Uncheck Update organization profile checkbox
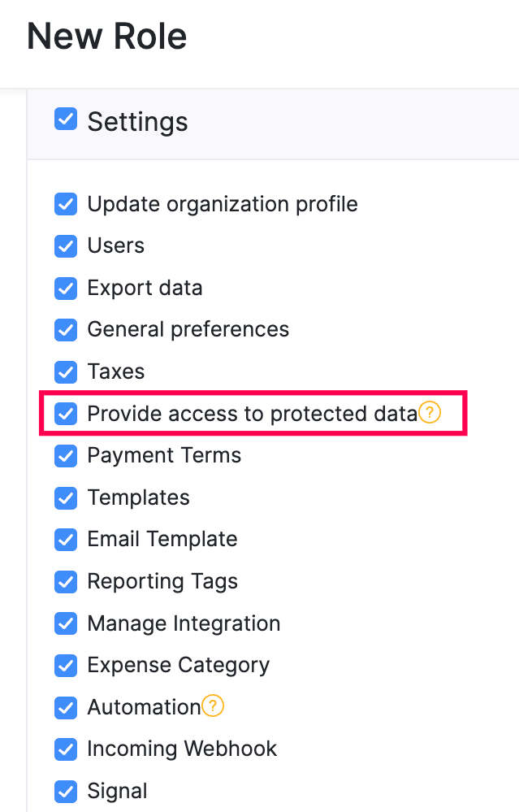This screenshot has width=519, height=812. pyautogui.click(x=65, y=204)
